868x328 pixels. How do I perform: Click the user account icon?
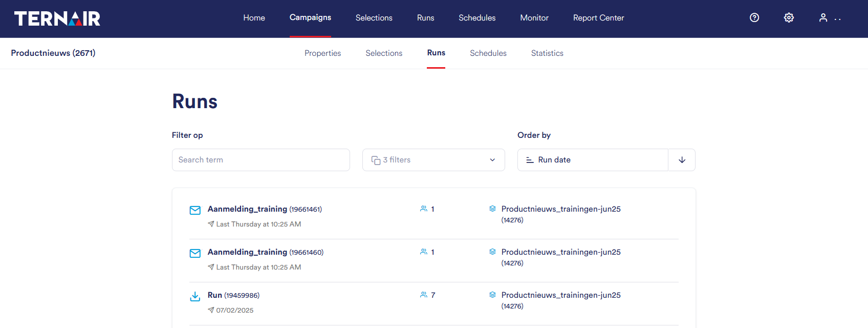click(823, 18)
